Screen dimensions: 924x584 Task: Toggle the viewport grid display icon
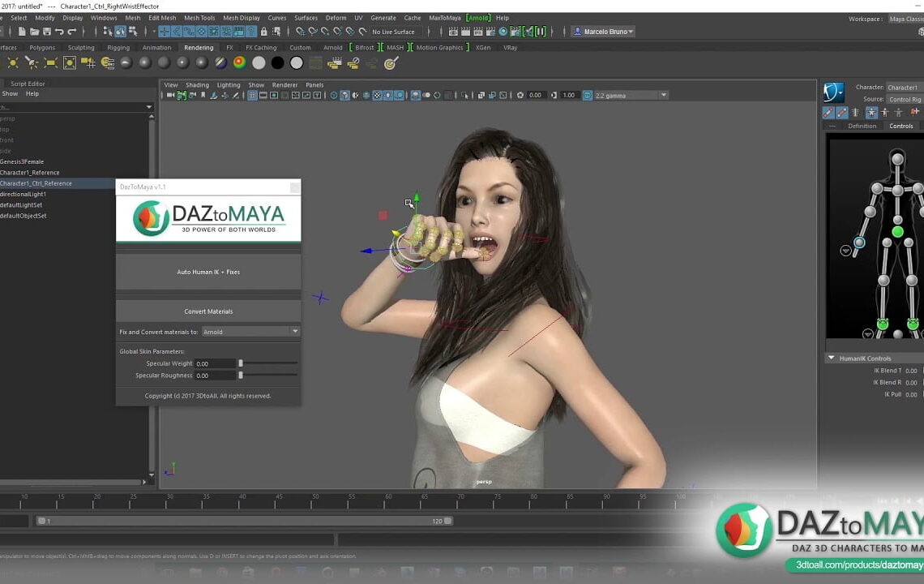(252, 96)
